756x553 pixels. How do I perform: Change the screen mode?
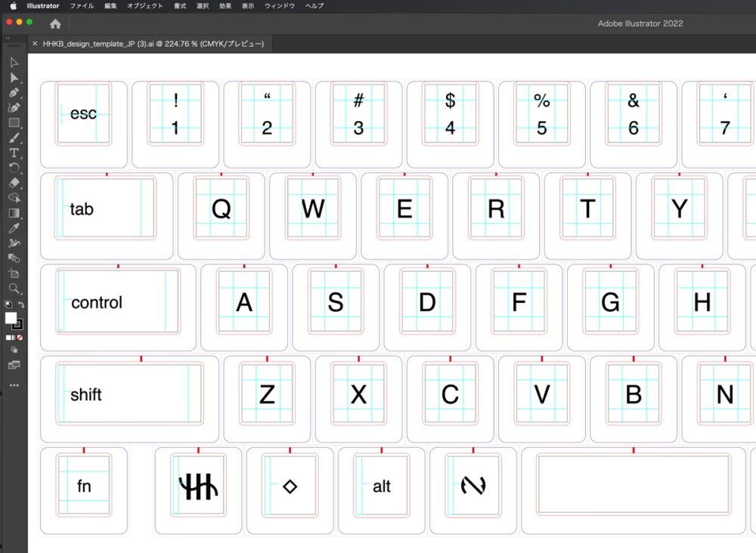pos(14,365)
